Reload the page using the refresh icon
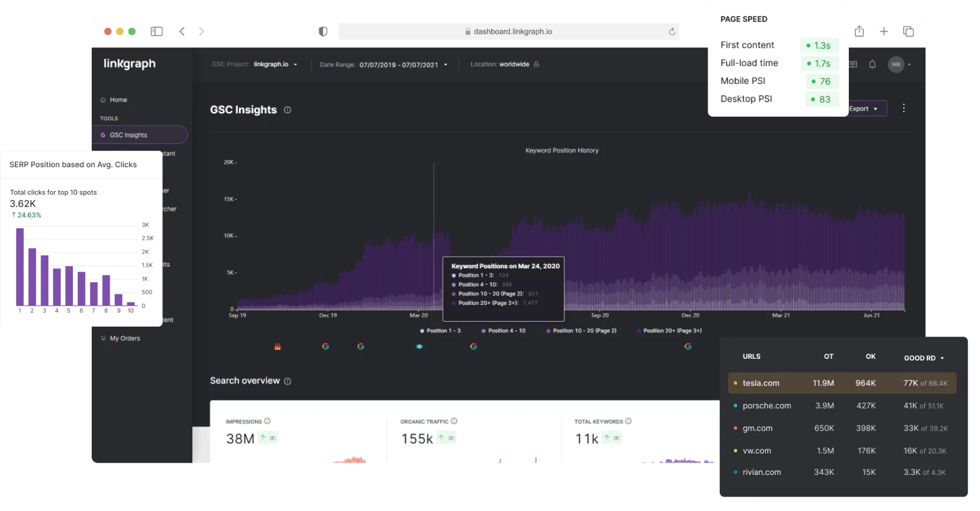This screenshot has height=511, width=980. pos(671,32)
